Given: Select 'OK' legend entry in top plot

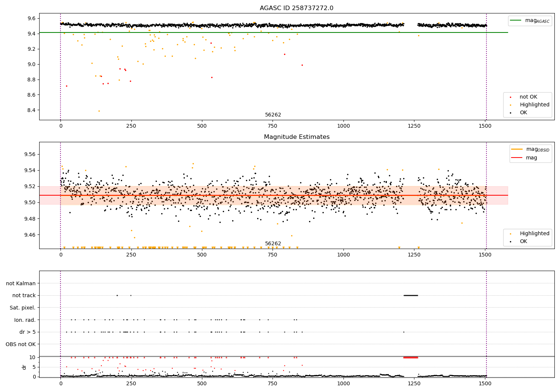Looking at the screenshot, I should coord(523,113).
